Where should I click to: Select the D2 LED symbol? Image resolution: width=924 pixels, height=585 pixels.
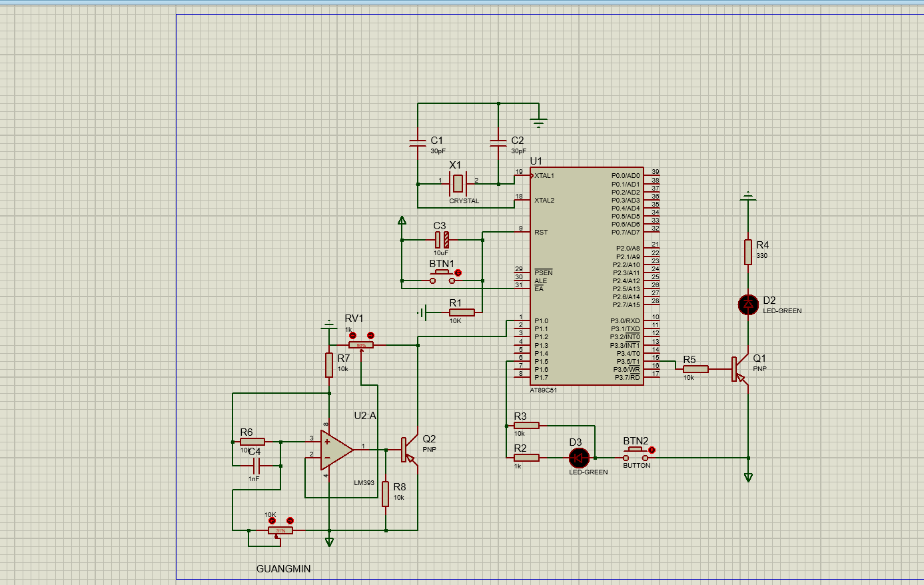pyautogui.click(x=748, y=304)
